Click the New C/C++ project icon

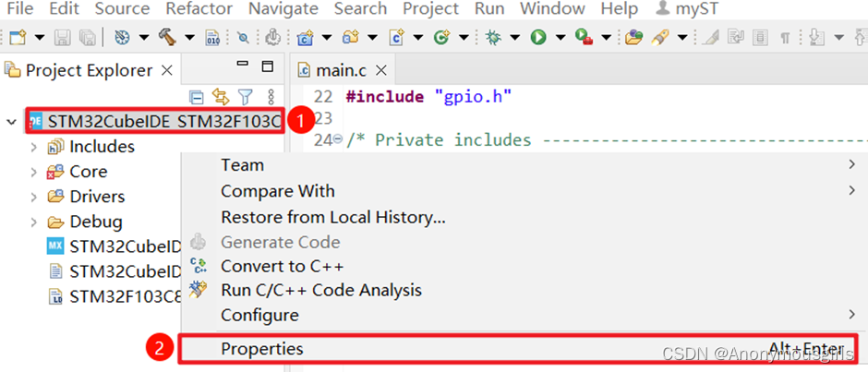(305, 37)
